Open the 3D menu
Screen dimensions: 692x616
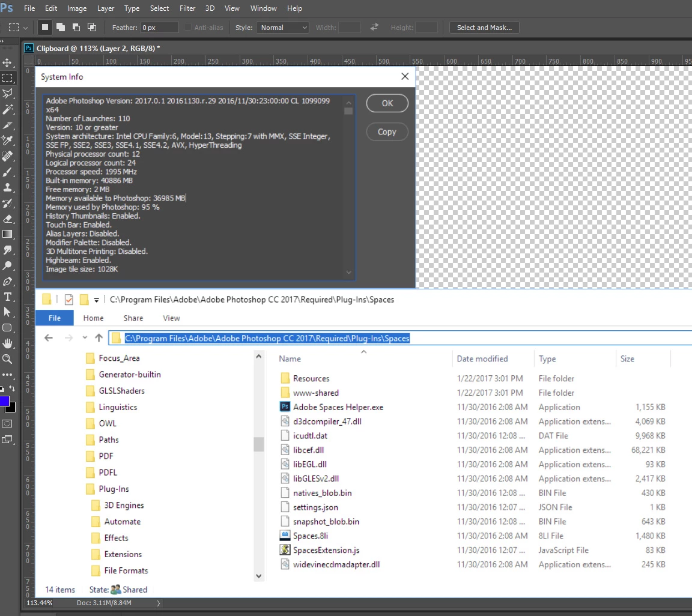(210, 8)
